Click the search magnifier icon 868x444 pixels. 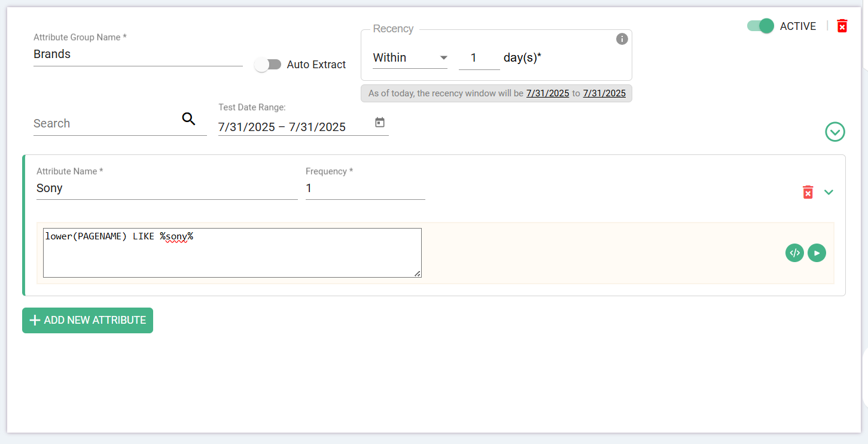click(188, 119)
